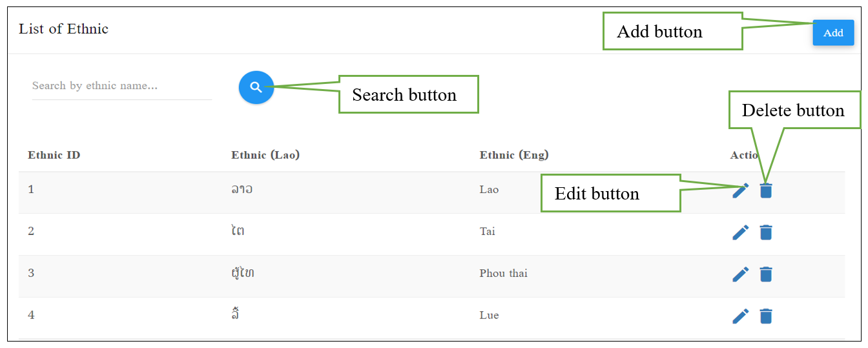Select the Tai English name cell

(488, 231)
